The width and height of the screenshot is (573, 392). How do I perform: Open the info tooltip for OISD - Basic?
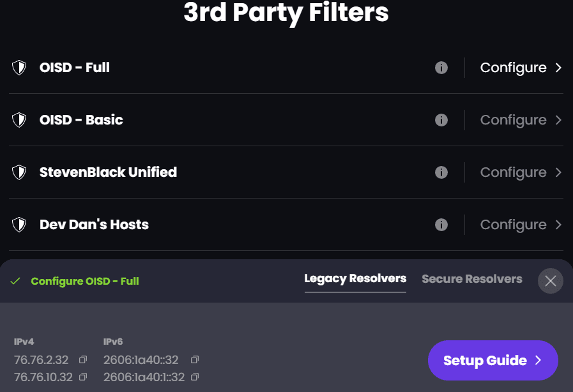pyautogui.click(x=441, y=120)
